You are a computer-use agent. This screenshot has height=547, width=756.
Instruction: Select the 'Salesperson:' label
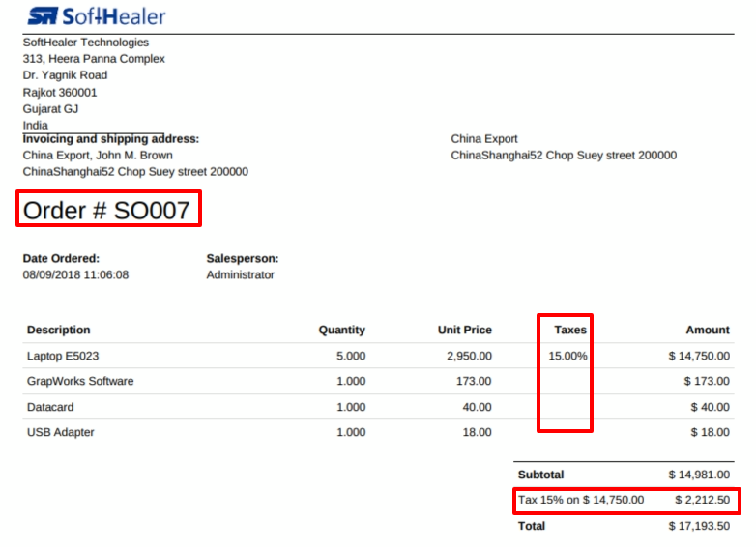pos(243,258)
